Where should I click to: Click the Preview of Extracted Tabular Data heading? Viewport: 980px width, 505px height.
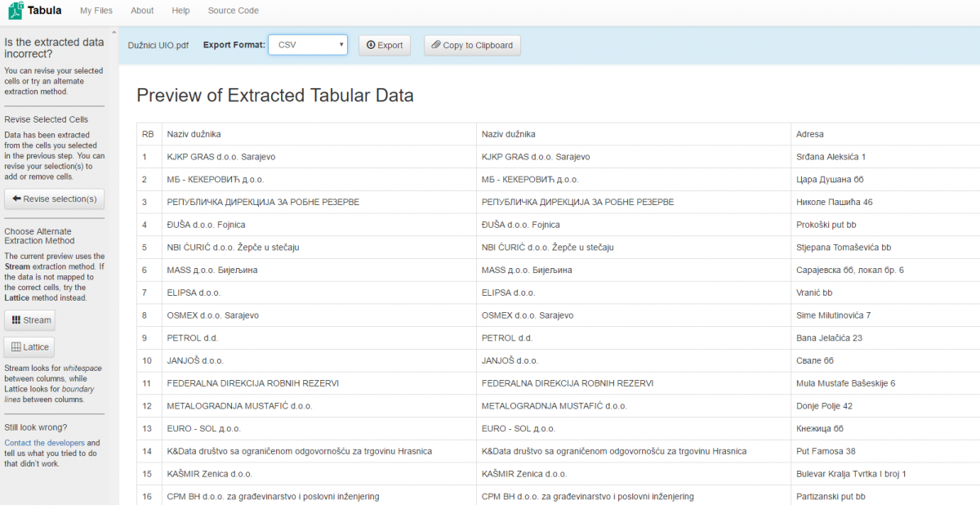(275, 96)
